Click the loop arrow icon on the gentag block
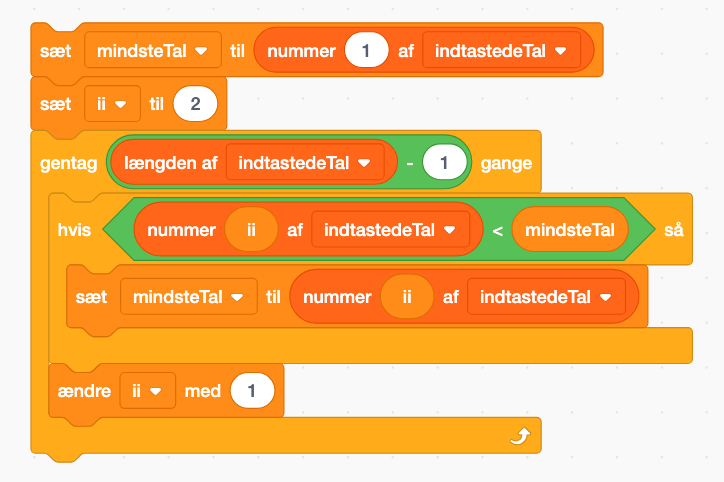Image resolution: width=724 pixels, height=482 pixels. 518,437
